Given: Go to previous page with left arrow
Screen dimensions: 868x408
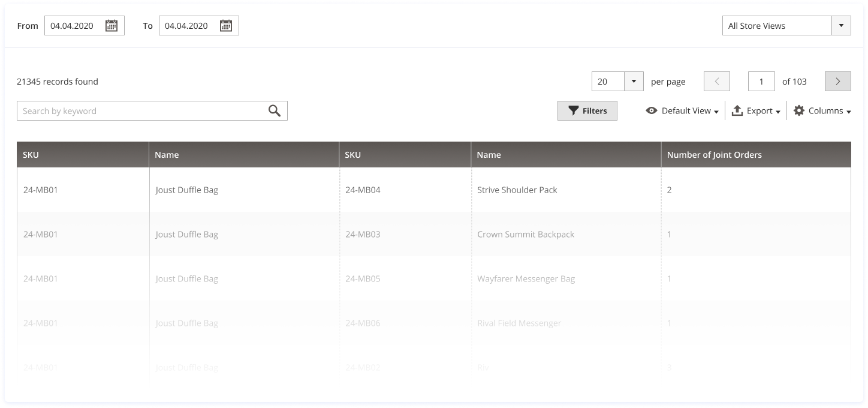Looking at the screenshot, I should 716,82.
